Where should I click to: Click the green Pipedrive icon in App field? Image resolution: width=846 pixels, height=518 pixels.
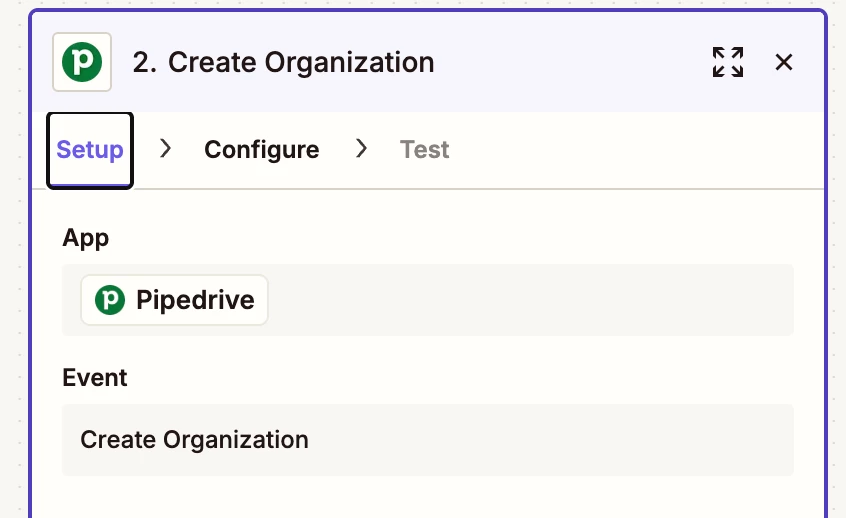109,300
